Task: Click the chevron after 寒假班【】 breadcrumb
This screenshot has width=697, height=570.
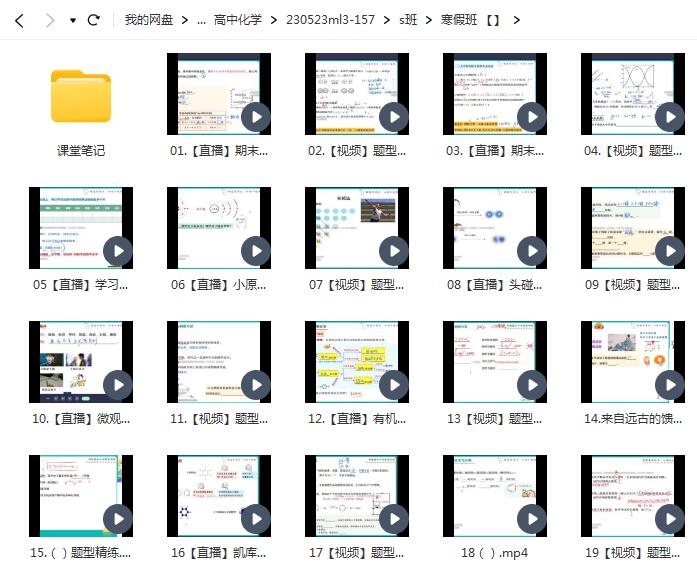Action: coord(517,20)
